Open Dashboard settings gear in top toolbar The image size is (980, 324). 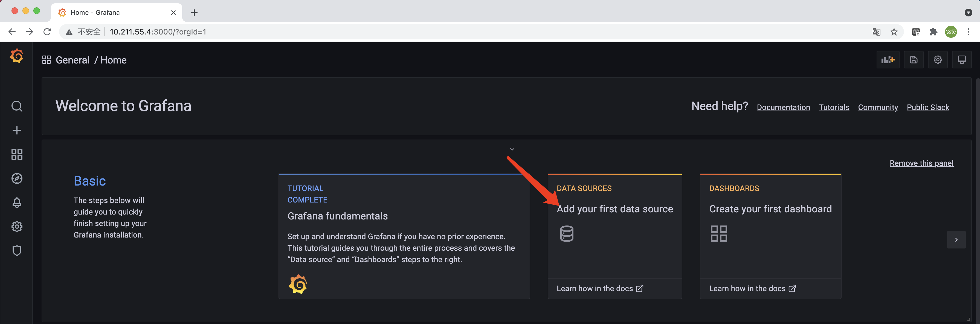click(x=937, y=60)
